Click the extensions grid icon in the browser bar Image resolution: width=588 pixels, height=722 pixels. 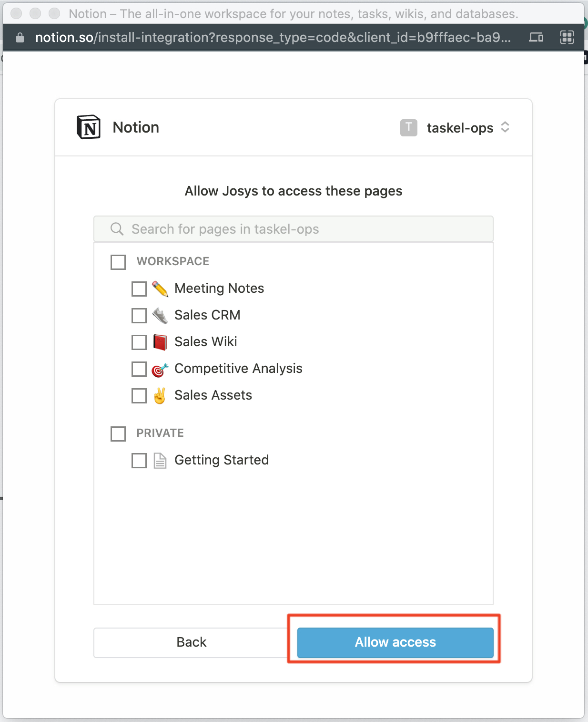click(x=567, y=37)
